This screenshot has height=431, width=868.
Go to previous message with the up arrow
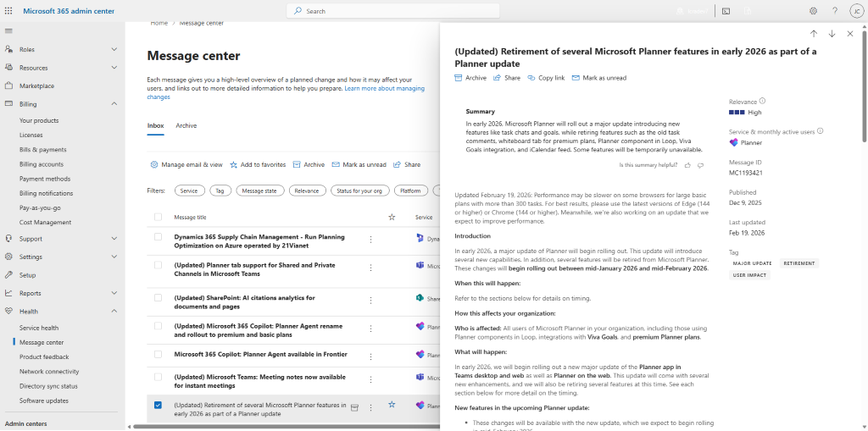[x=814, y=34]
